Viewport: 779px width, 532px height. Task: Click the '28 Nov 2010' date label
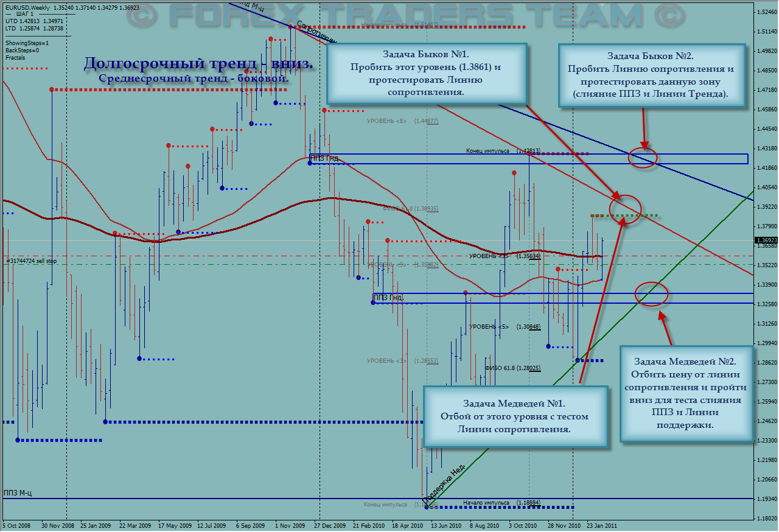[x=563, y=525]
